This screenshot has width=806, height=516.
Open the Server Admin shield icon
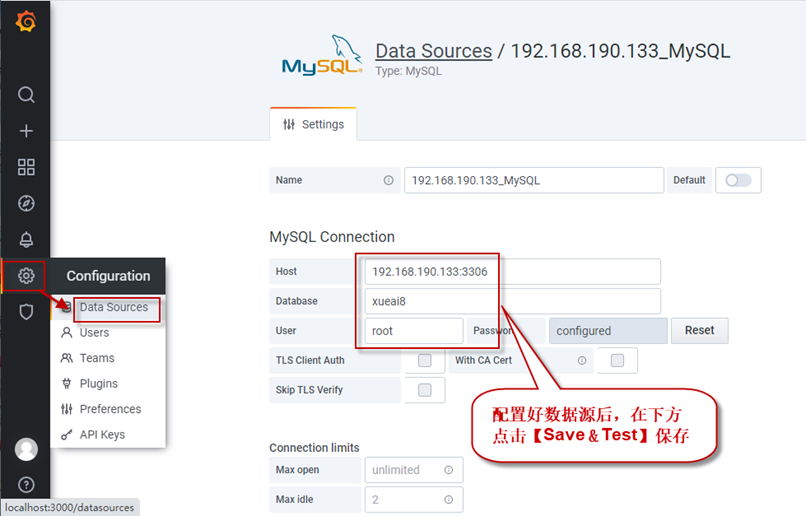tap(26, 312)
